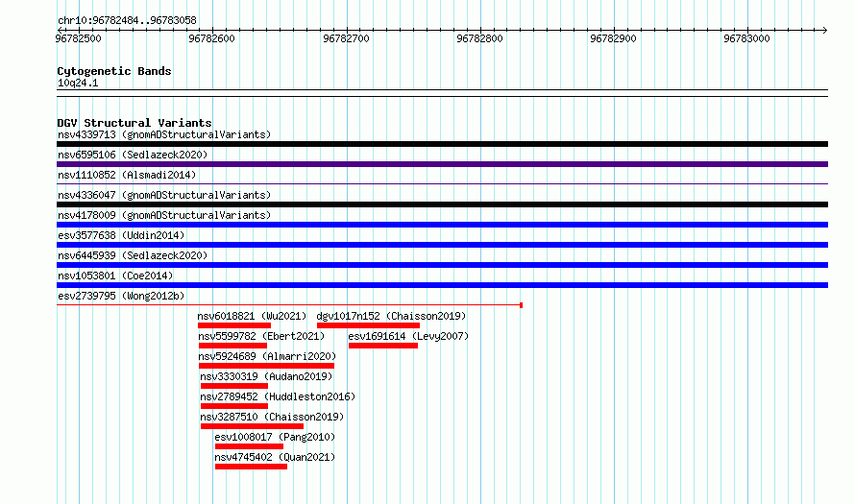Click the left arrowhead of the ruler

[60, 30]
